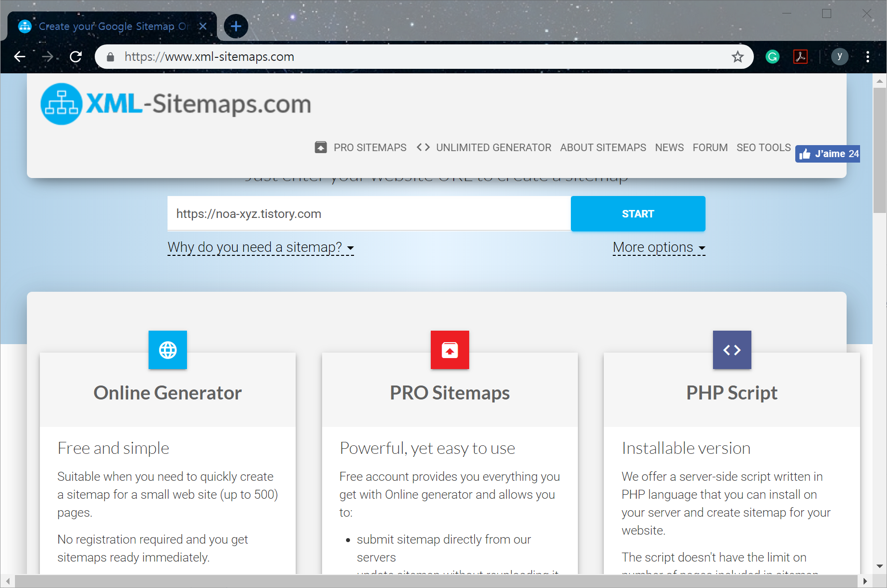This screenshot has height=588, width=887.
Task: Click the START button
Action: [x=638, y=214]
